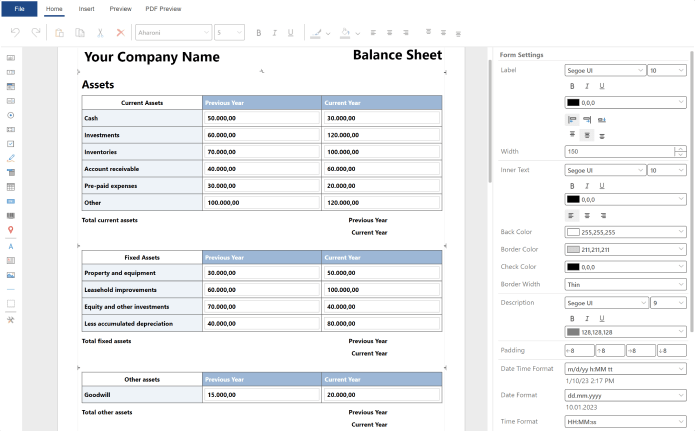Click the File button
This screenshot has width=695, height=431.
pyautogui.click(x=19, y=8)
